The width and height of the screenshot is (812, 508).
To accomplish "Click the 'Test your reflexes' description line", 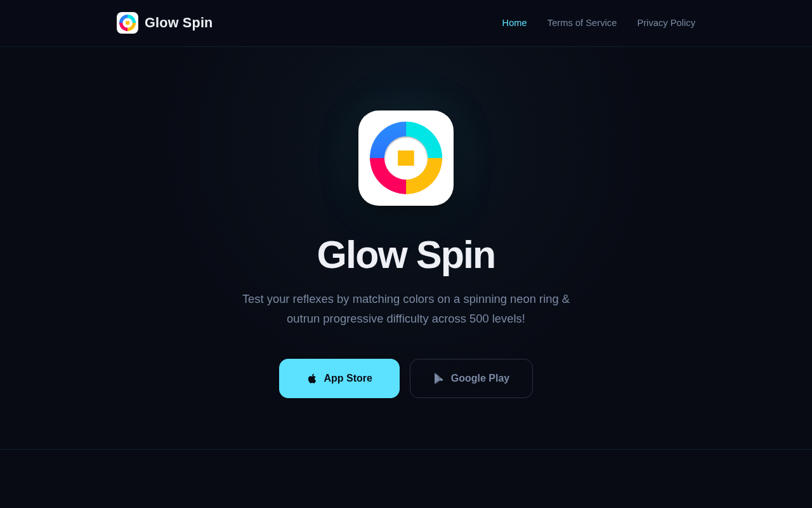I will (x=406, y=299).
